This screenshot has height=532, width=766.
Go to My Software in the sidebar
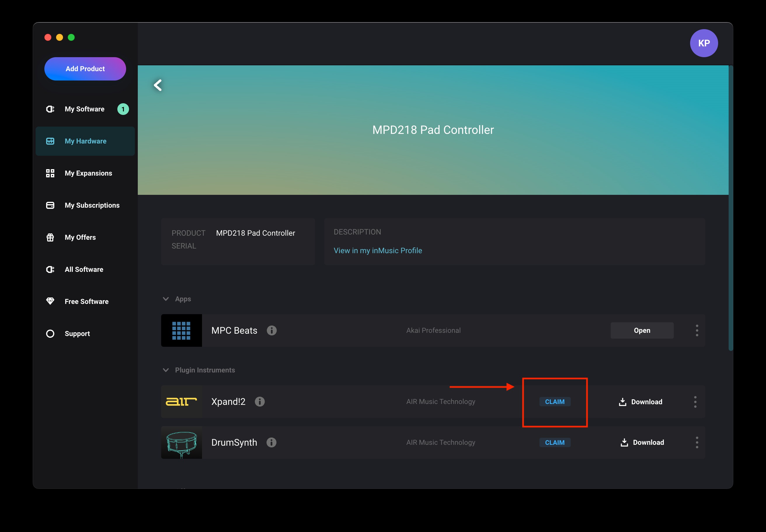(x=84, y=109)
